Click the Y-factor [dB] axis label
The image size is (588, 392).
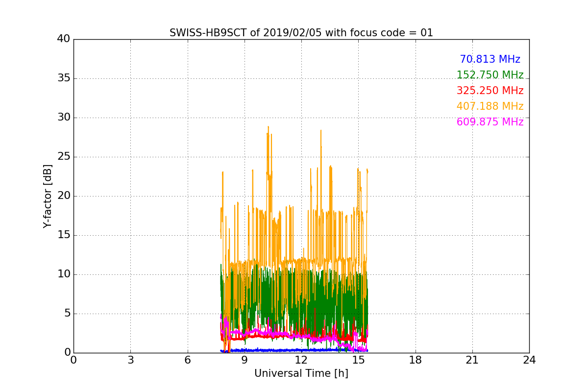48,196
